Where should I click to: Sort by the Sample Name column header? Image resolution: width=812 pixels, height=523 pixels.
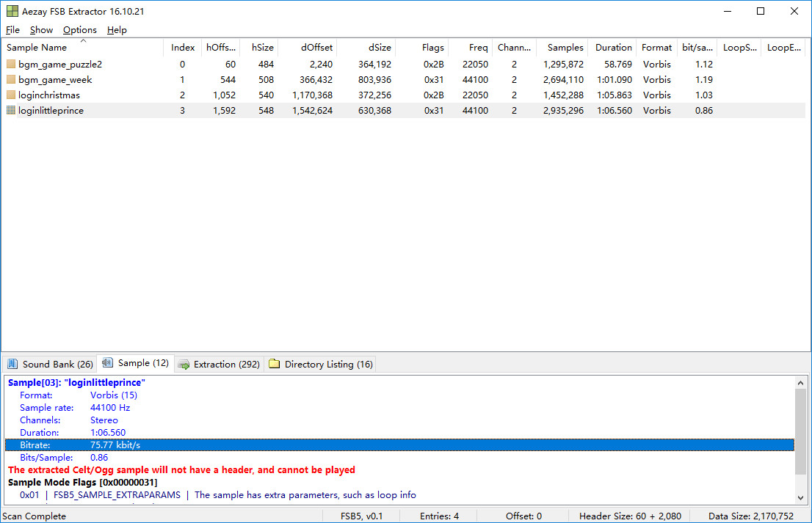[83, 48]
